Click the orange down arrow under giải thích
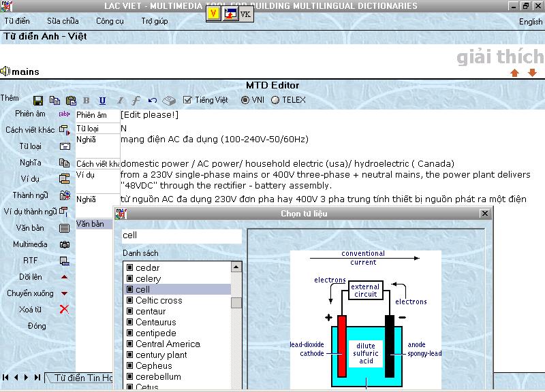545x392 pixels. coord(532,73)
